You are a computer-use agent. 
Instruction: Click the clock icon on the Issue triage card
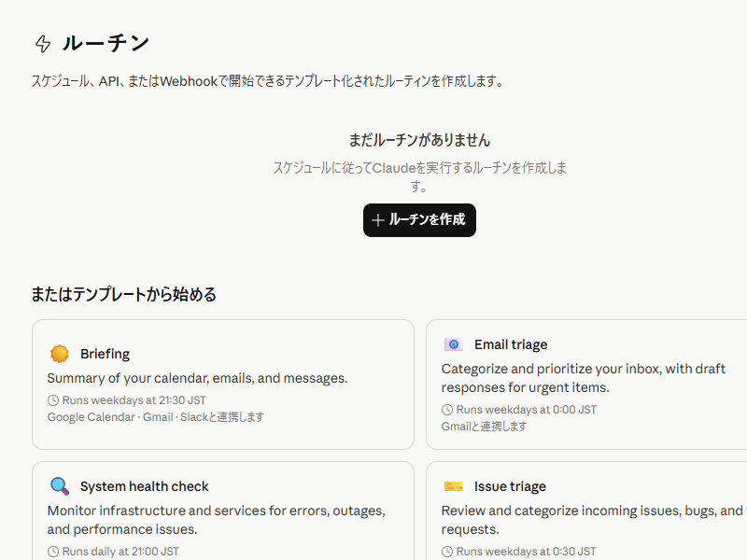446,552
